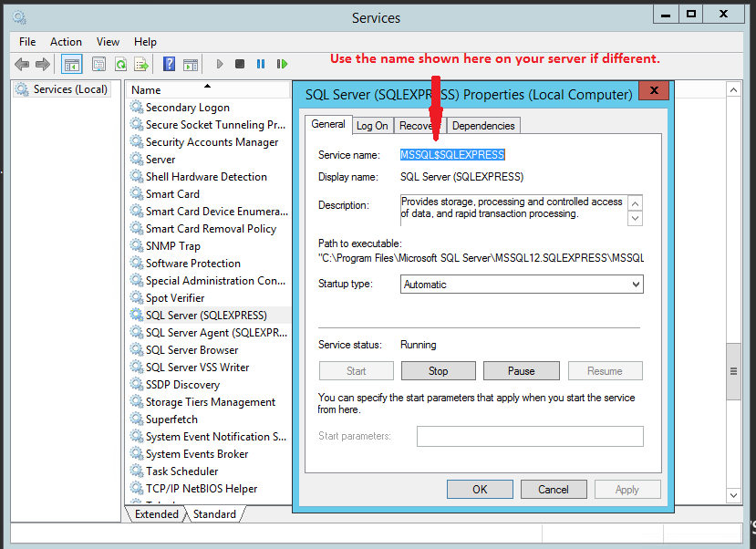Open the Dependencies tab
The height and width of the screenshot is (549, 756).
[x=482, y=125]
